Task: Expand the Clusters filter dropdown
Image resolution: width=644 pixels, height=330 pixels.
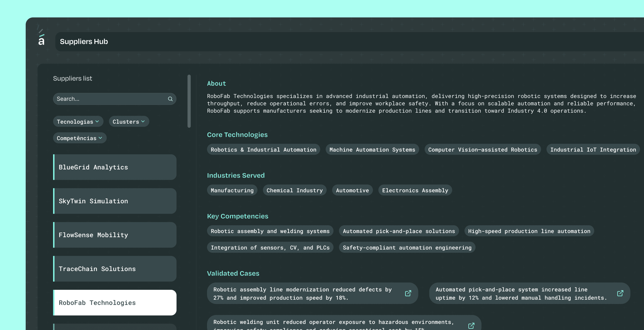Action: 129,122
